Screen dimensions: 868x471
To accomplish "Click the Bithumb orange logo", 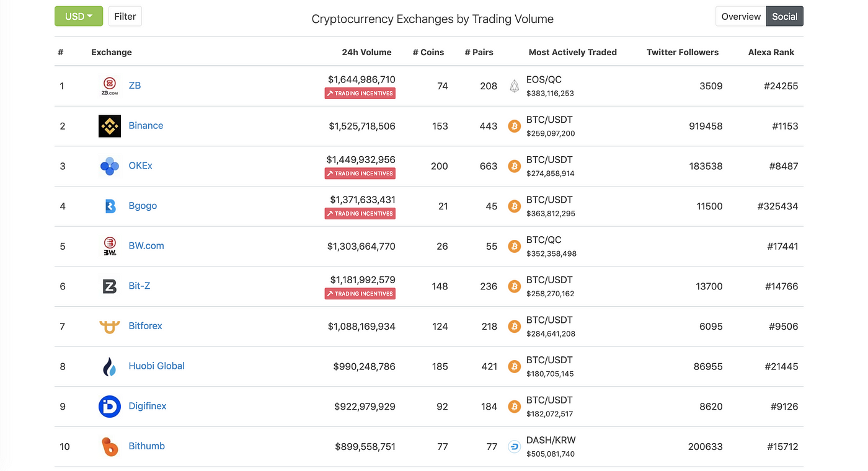I will click(x=110, y=446).
